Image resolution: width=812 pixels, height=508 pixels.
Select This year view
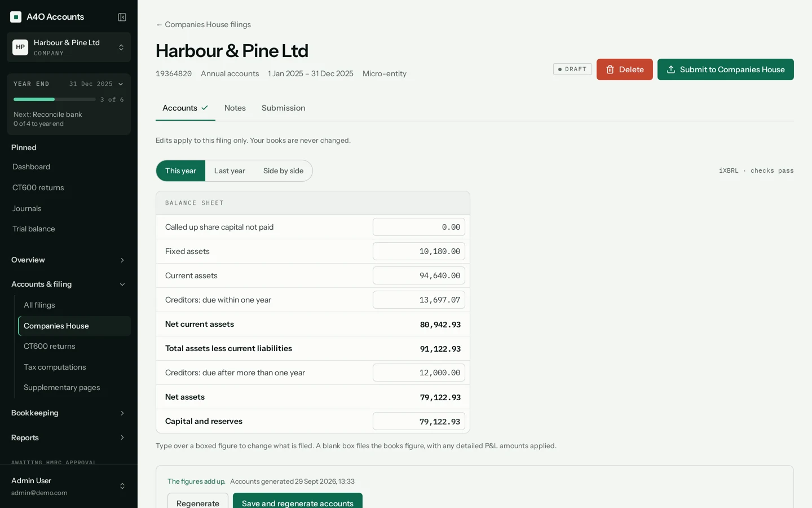pyautogui.click(x=180, y=171)
